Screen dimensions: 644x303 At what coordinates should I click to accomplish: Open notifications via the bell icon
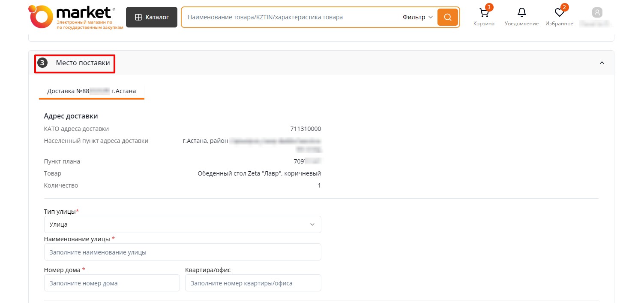[x=521, y=13]
